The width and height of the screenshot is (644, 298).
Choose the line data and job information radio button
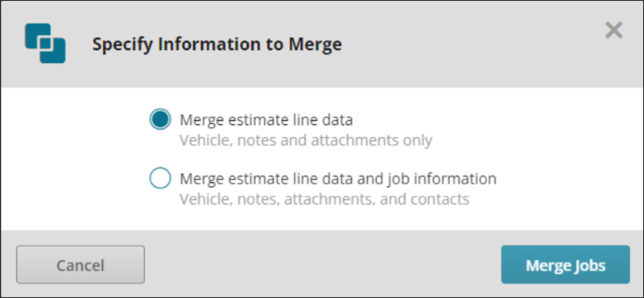pos(159,178)
